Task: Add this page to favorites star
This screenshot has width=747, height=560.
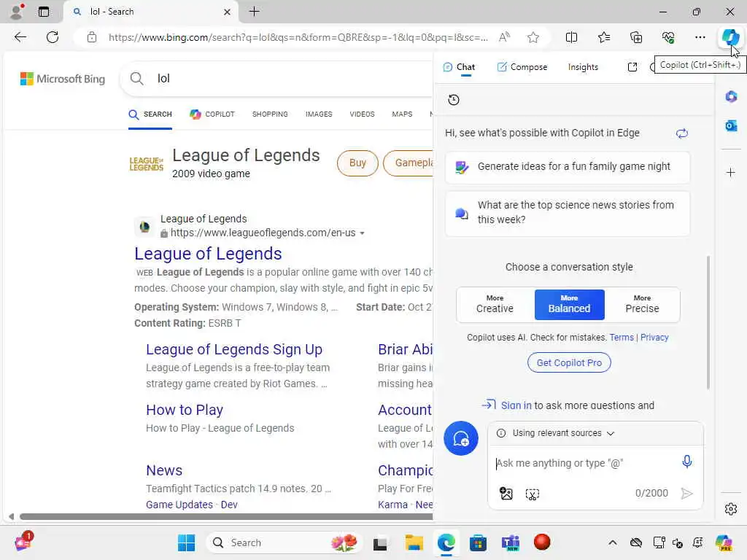Action: click(533, 37)
